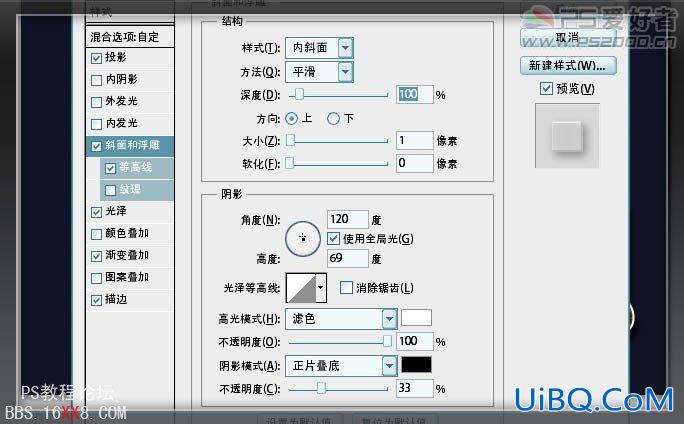The width and height of the screenshot is (684, 424).
Task: Open the white highlight color swatch
Action: pyautogui.click(x=416, y=318)
